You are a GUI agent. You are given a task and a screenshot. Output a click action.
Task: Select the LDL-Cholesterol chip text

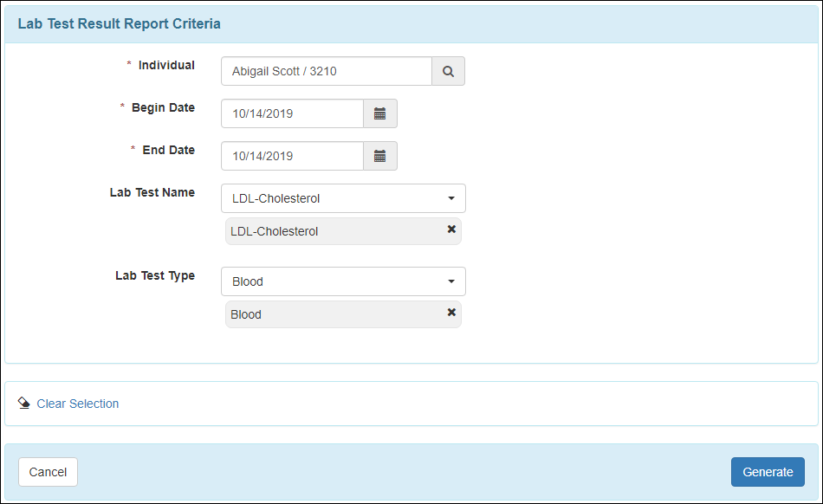[275, 231]
